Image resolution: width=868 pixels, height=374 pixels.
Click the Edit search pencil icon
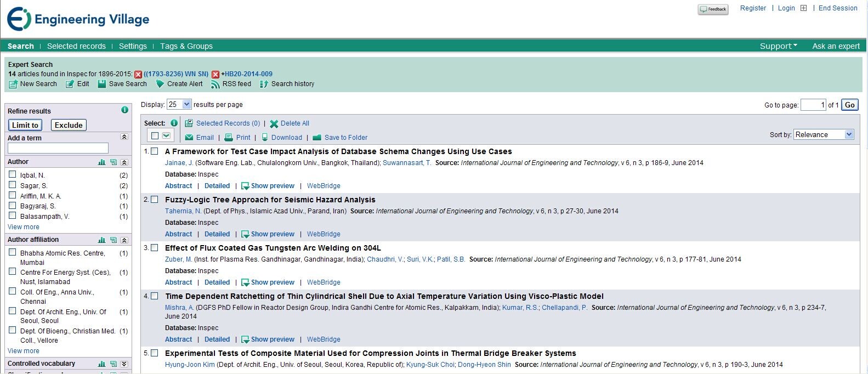point(70,84)
